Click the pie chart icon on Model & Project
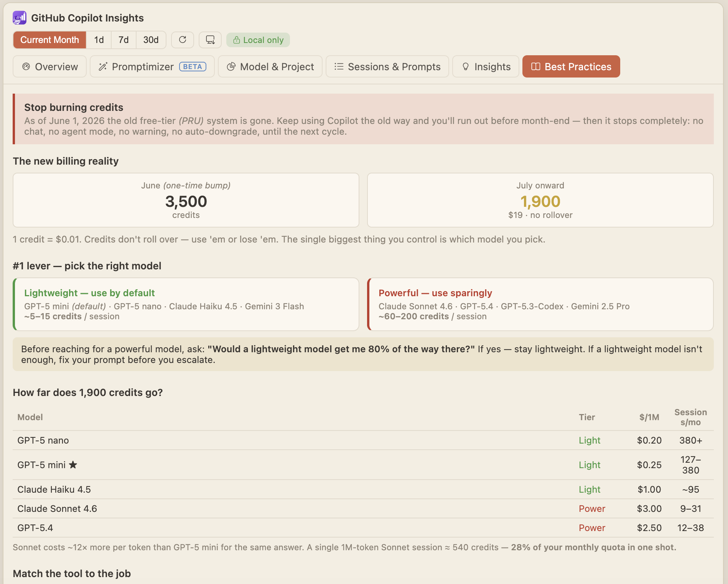The image size is (728, 584). tap(231, 66)
